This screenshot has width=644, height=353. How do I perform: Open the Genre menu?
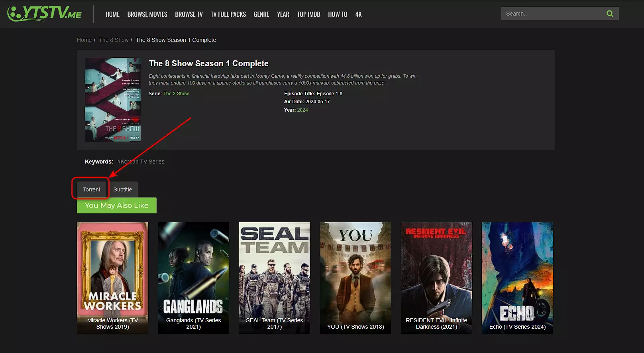261,14
